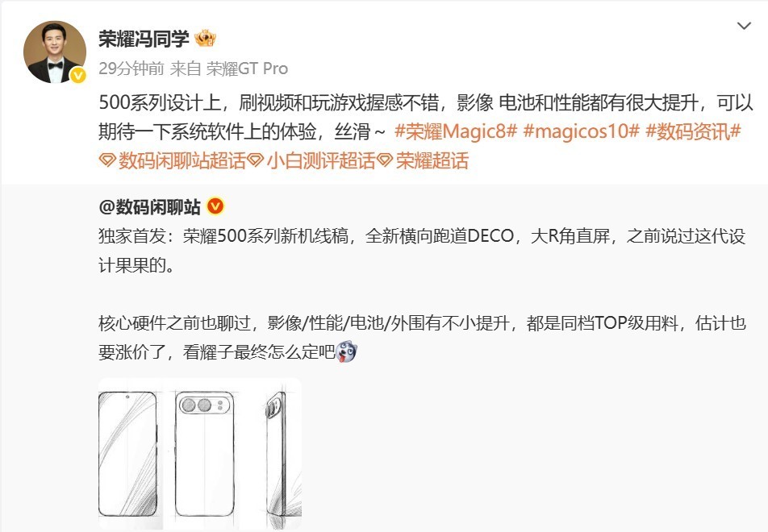Open the #magicos10# hashtag

coord(582,131)
